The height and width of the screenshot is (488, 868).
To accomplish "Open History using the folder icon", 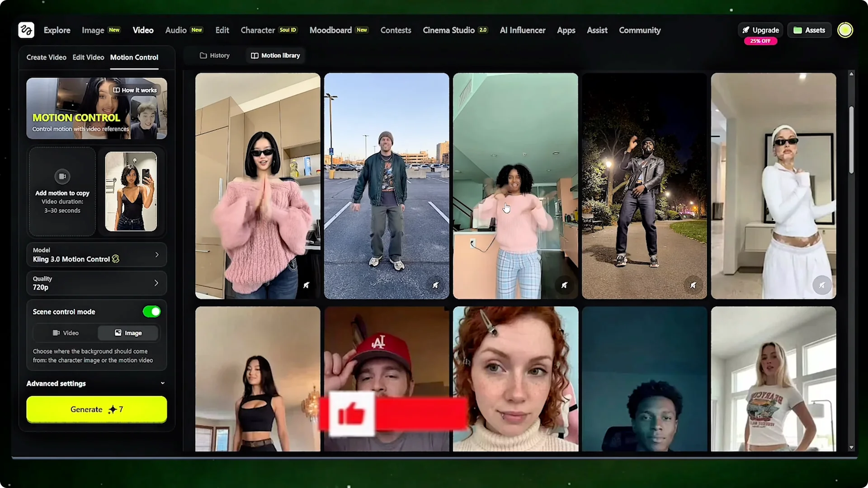I will [x=203, y=55].
